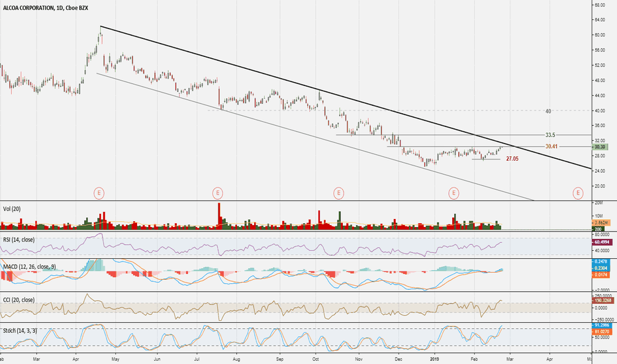The width and height of the screenshot is (617, 364).
Task: Open the MACD (12, 26, close, 9) legend
Action: coord(30,267)
